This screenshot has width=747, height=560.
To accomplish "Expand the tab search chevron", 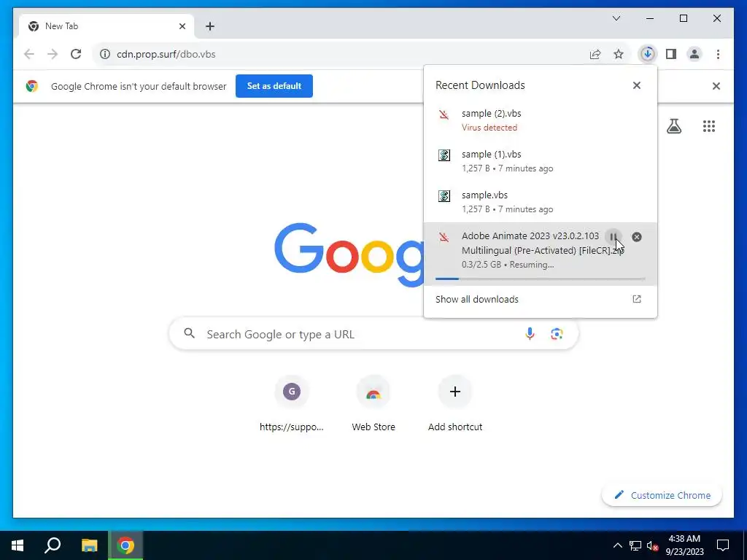I will pos(616,18).
